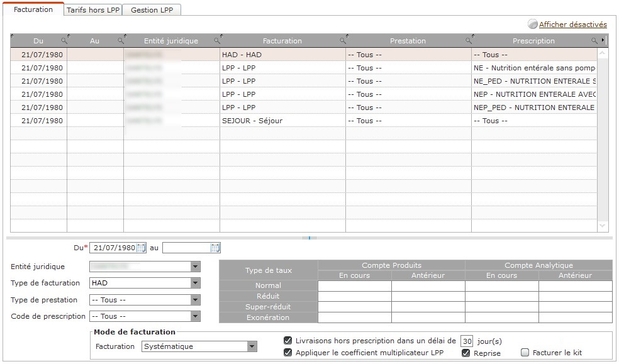
Task: Open the Type de prestation dropdown
Action: (196, 300)
